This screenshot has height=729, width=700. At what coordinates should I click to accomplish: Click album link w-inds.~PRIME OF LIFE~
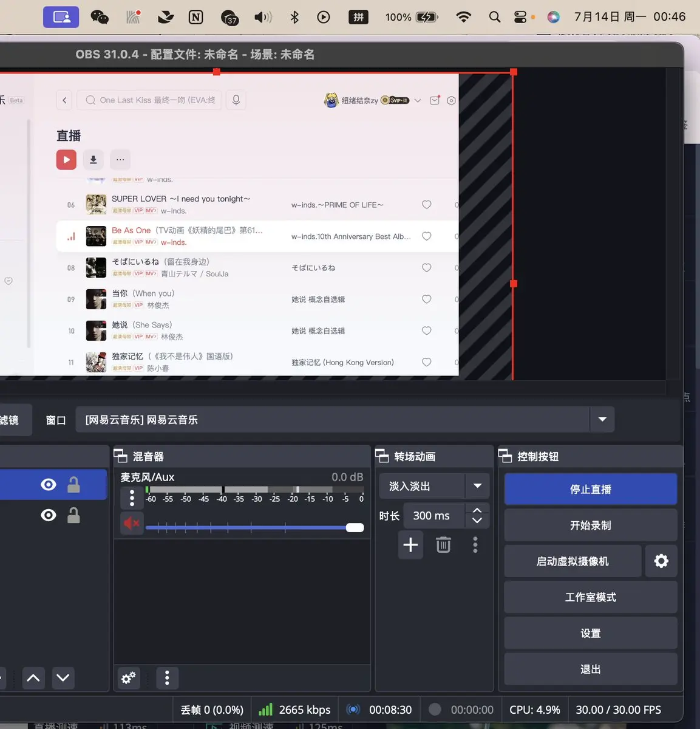click(x=337, y=205)
